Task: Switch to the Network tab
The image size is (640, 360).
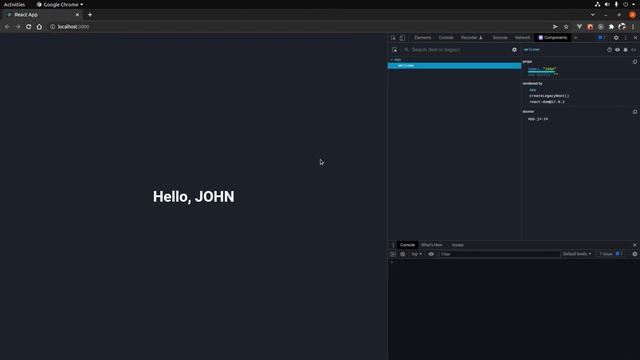Action: [x=522, y=38]
